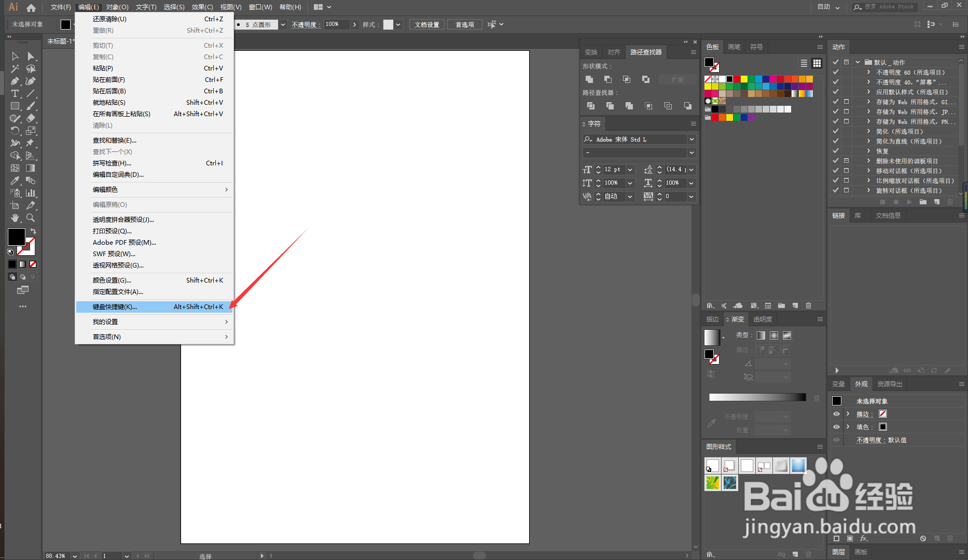Select the Shape Builder tool

(x=15, y=156)
